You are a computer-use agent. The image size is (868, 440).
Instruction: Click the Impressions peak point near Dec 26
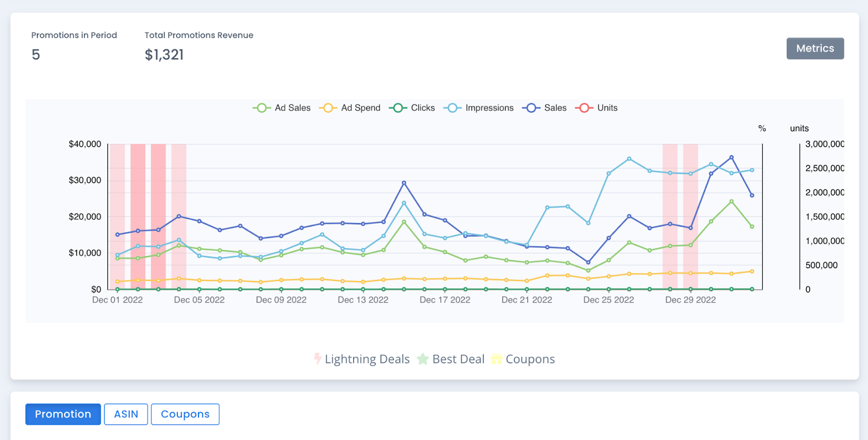[x=629, y=159]
